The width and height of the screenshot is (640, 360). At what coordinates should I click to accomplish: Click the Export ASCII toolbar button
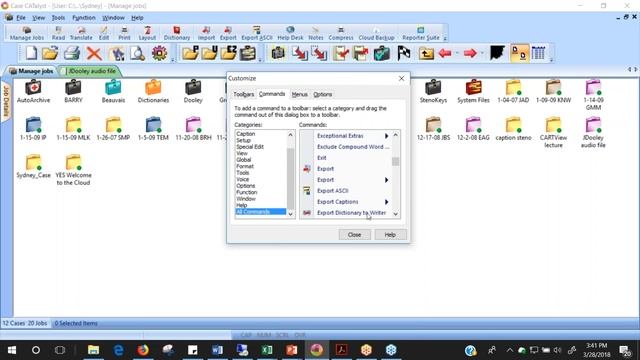[256, 33]
